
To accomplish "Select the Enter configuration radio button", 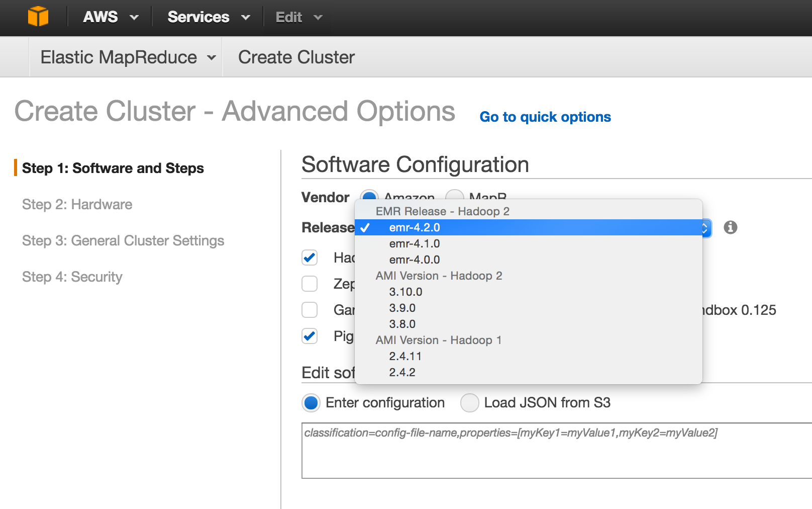I will pos(311,403).
